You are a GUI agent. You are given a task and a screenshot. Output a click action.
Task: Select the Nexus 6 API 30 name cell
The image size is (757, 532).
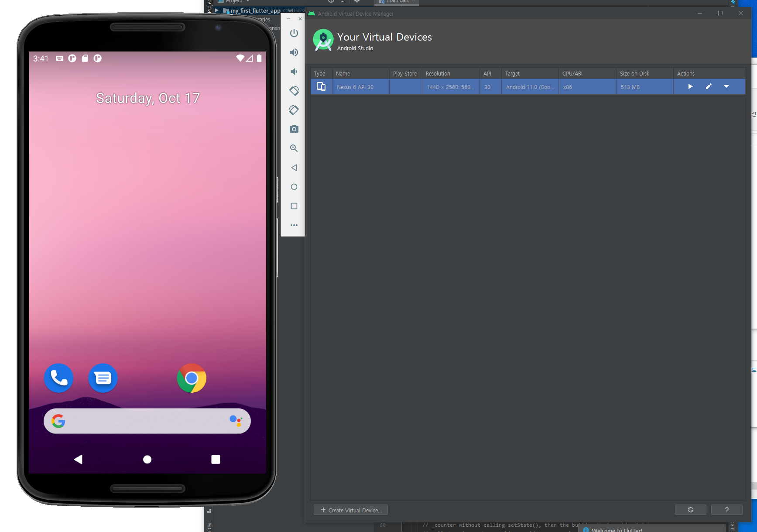pyautogui.click(x=361, y=87)
